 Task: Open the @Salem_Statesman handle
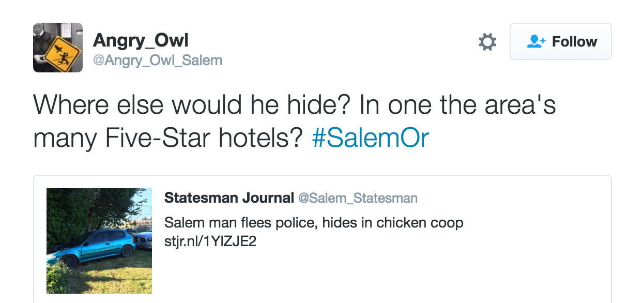[358, 198]
